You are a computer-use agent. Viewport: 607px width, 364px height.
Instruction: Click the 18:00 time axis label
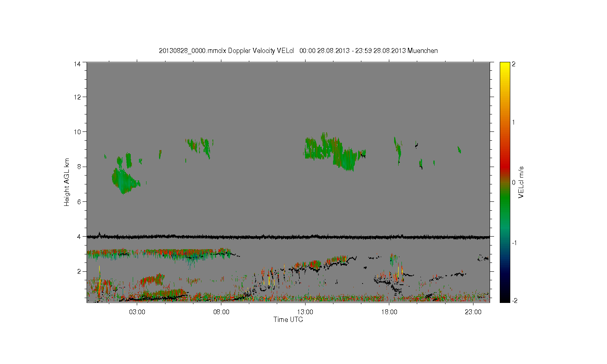click(x=389, y=312)
